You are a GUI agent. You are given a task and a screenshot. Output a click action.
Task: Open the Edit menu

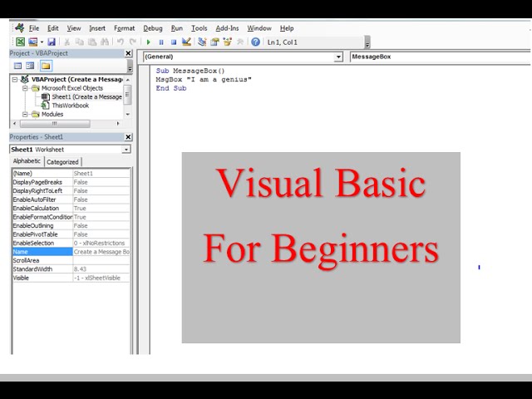[x=53, y=28]
